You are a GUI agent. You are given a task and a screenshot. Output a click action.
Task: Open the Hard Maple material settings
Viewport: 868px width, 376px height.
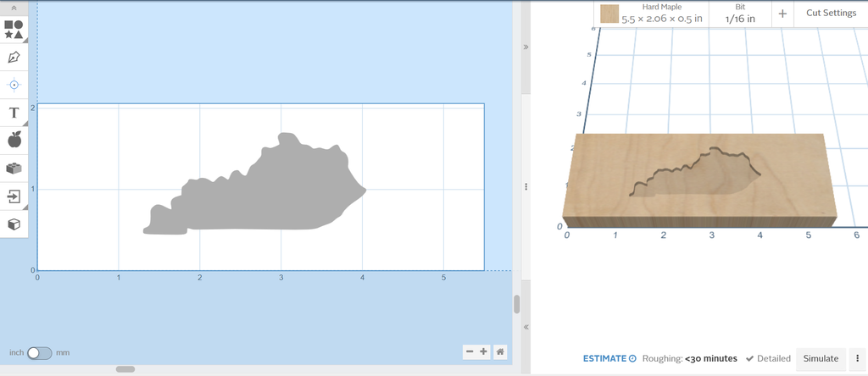pyautogui.click(x=662, y=14)
